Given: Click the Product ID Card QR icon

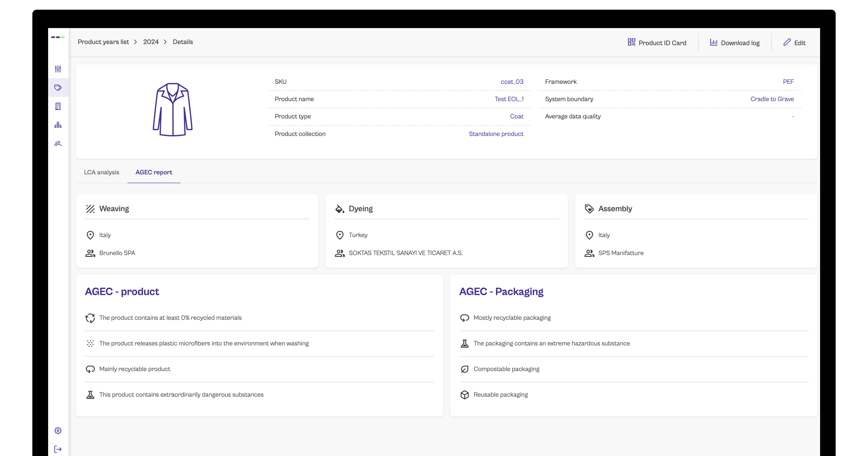Looking at the screenshot, I should tap(631, 42).
